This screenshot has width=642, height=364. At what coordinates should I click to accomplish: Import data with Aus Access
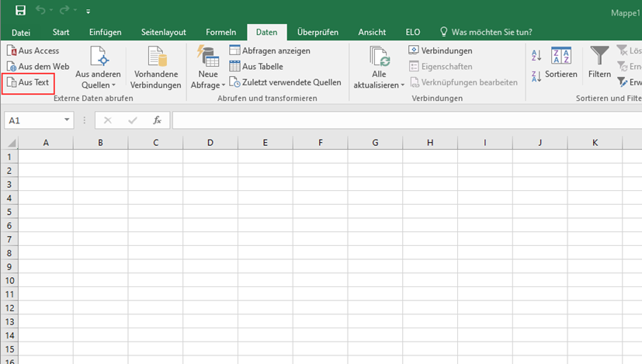(x=33, y=50)
